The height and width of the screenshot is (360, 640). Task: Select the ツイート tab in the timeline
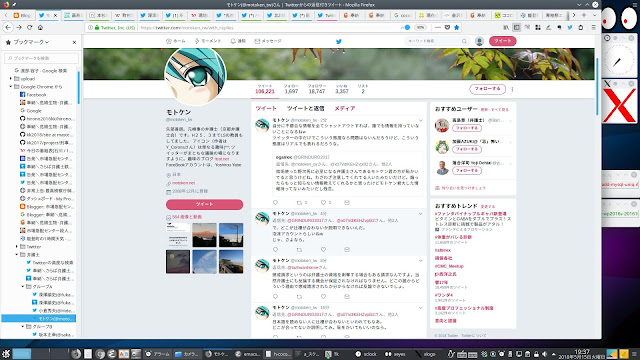tap(266, 109)
